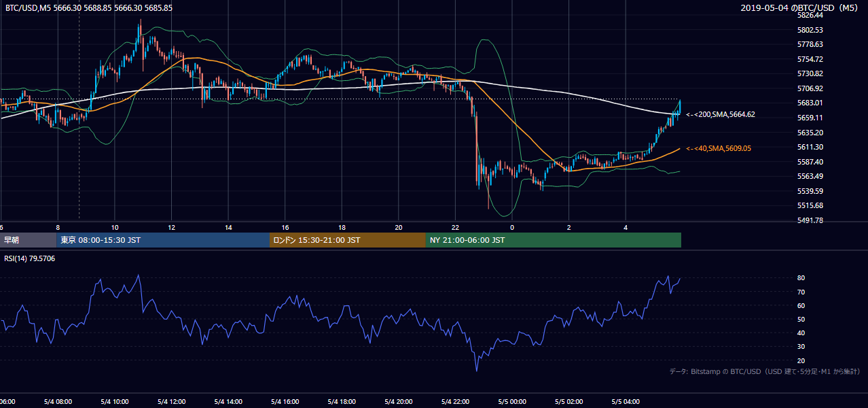Image resolution: width=868 pixels, height=408 pixels.
Task: Click hour label 18 under price chart
Action: point(342,227)
